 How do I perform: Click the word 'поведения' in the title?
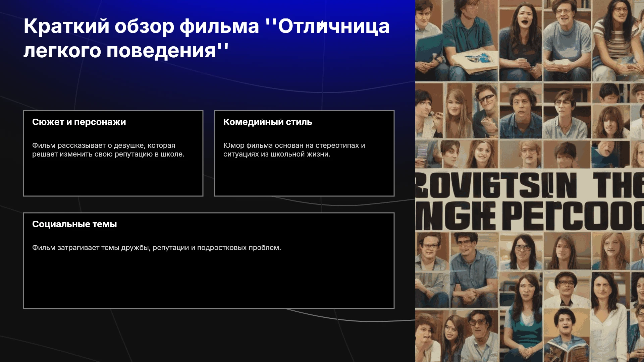[x=161, y=51]
